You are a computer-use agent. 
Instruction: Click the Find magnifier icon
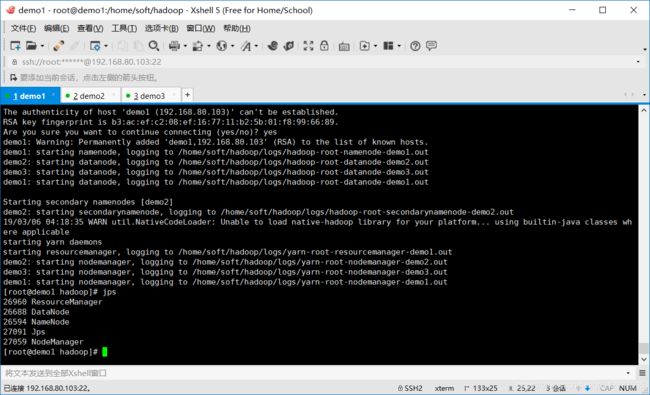click(x=154, y=46)
